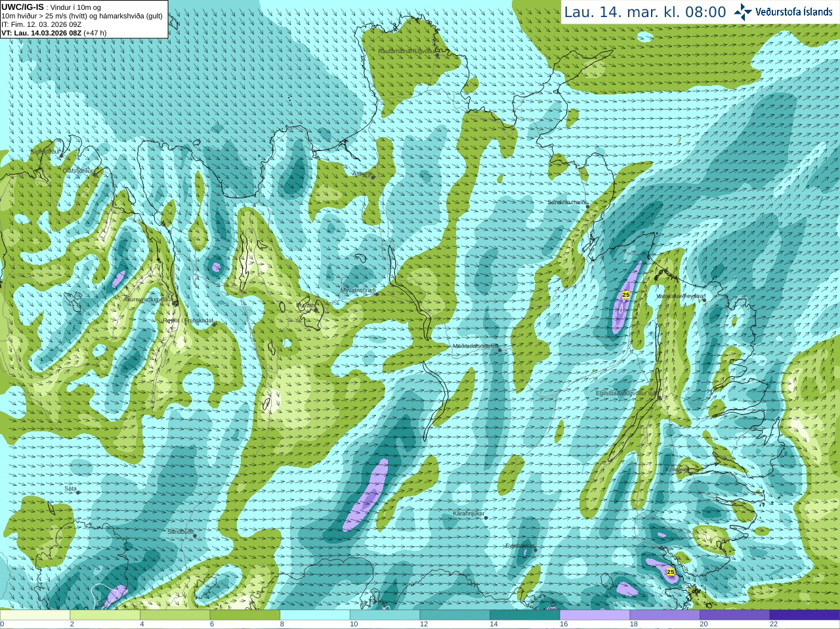
Task: Click the legend scale number 10
Action: coord(354,624)
